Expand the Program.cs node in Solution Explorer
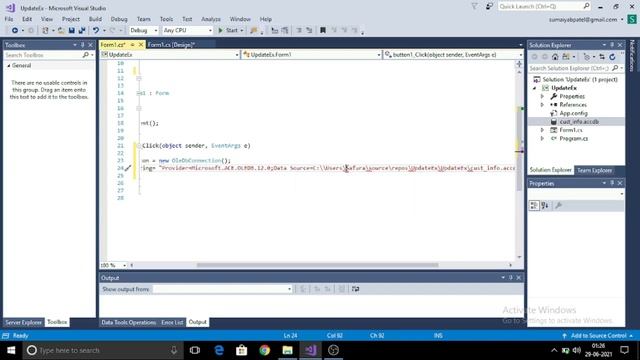The image size is (640, 360). pyautogui.click(x=542, y=139)
